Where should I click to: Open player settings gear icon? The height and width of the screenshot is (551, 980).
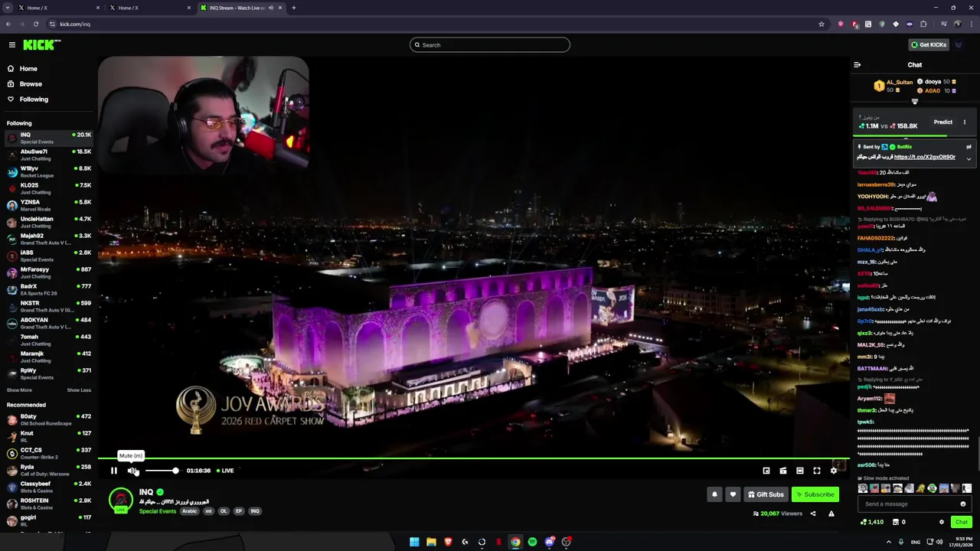tap(834, 471)
